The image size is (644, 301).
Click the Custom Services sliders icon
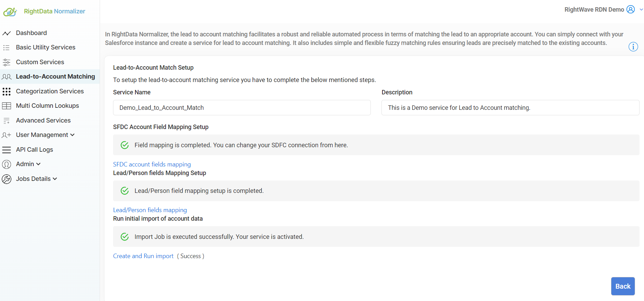(x=7, y=62)
